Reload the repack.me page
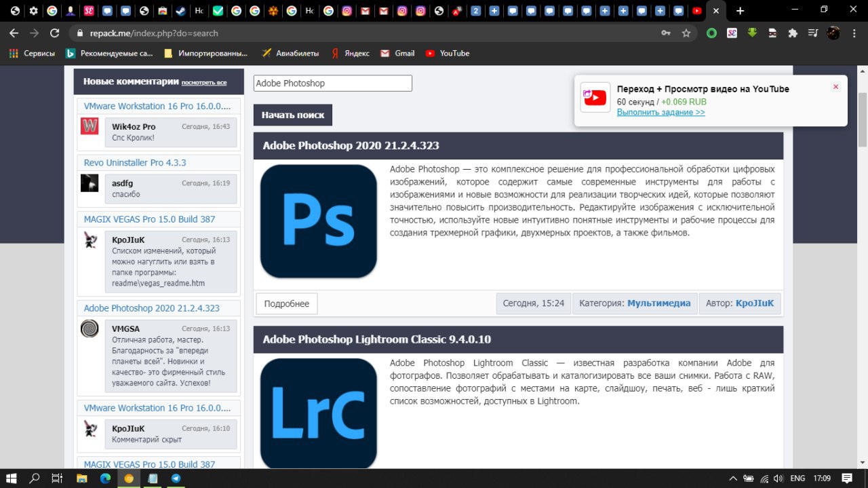Viewport: 868px width, 488px height. point(56,33)
